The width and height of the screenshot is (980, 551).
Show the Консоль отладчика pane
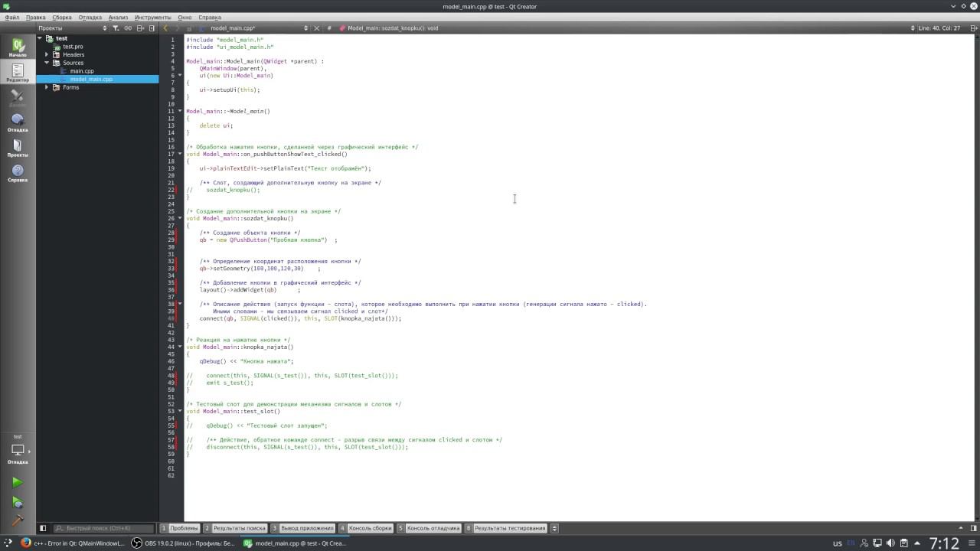429,528
